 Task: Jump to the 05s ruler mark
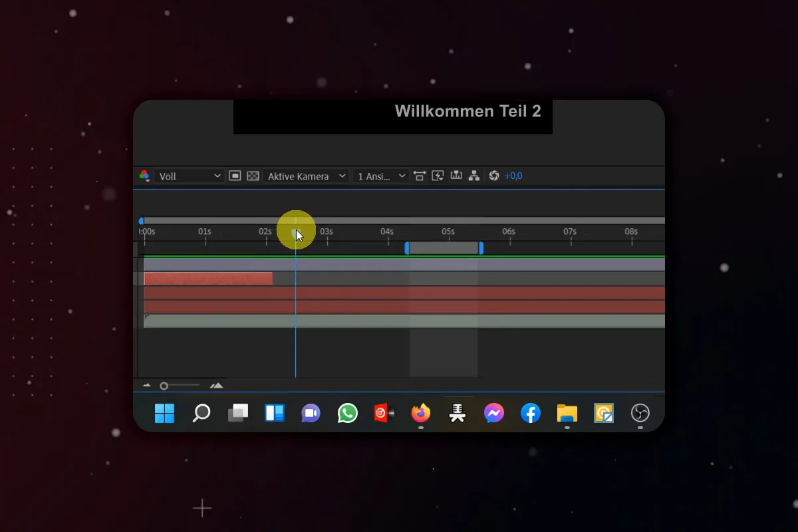(x=448, y=232)
